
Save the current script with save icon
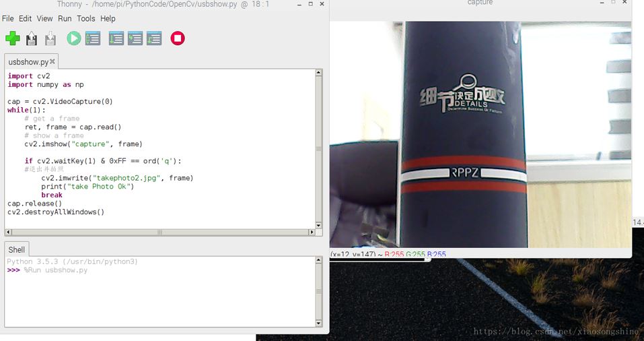pos(50,38)
